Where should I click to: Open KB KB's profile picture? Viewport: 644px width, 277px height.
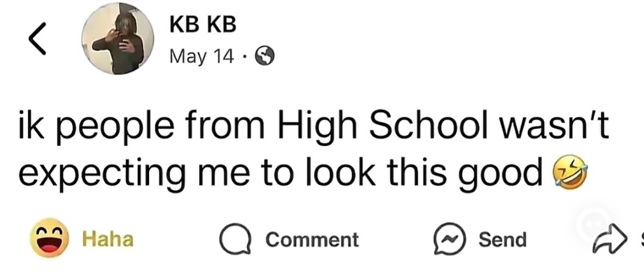(117, 39)
